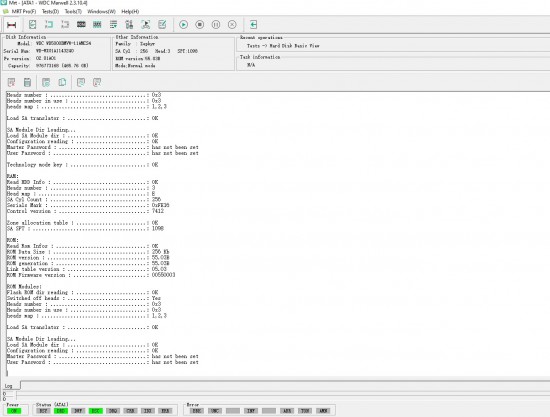Click the N/A value under Task information
Image resolution: width=550 pixels, height=417 pixels.
(251, 65)
